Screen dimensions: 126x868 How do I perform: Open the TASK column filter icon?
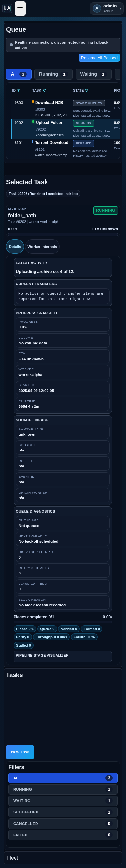[x=44, y=90]
